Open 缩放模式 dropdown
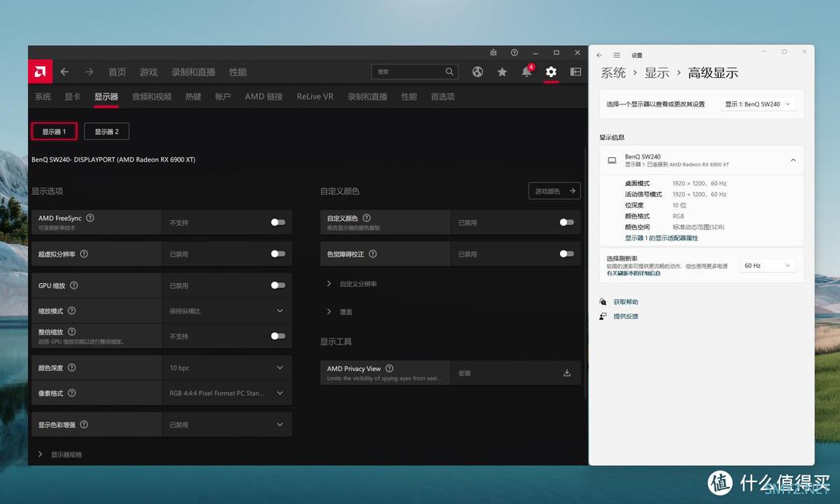 [x=226, y=310]
